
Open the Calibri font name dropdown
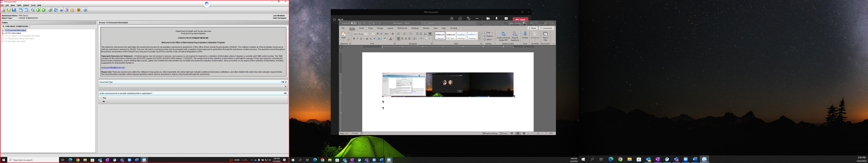[x=368, y=34]
